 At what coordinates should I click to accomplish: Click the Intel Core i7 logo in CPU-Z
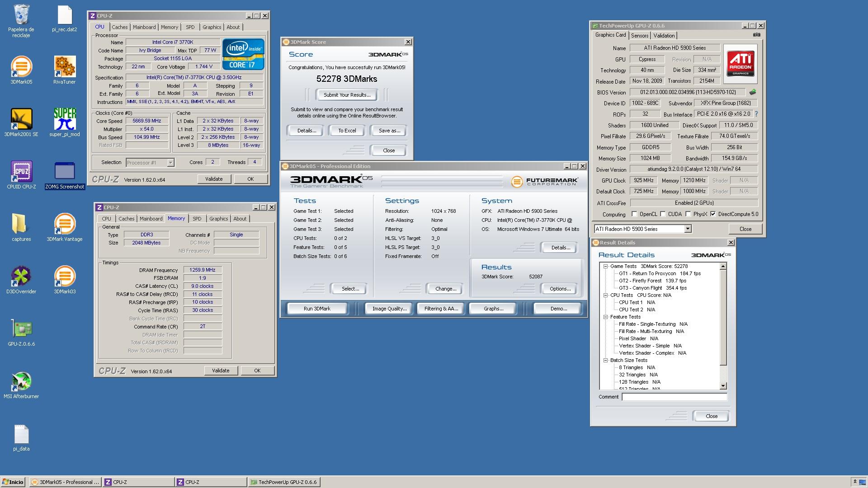click(x=243, y=54)
